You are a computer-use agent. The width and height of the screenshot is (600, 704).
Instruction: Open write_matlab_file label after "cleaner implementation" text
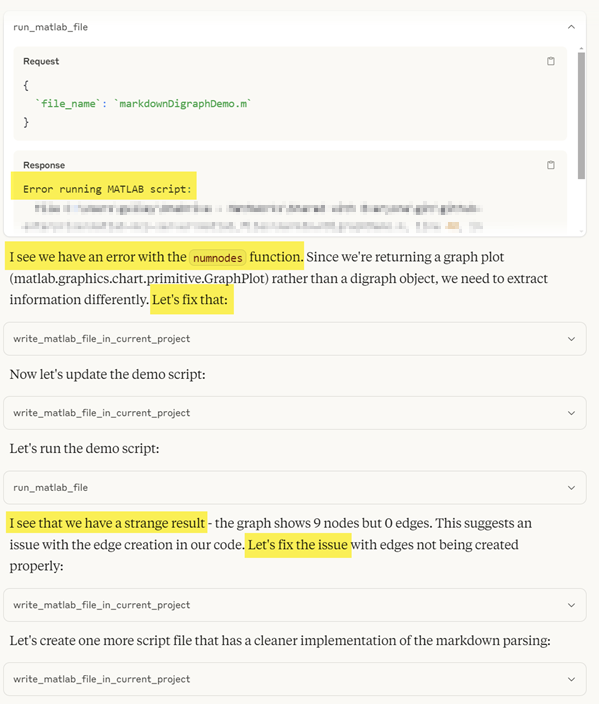101,679
